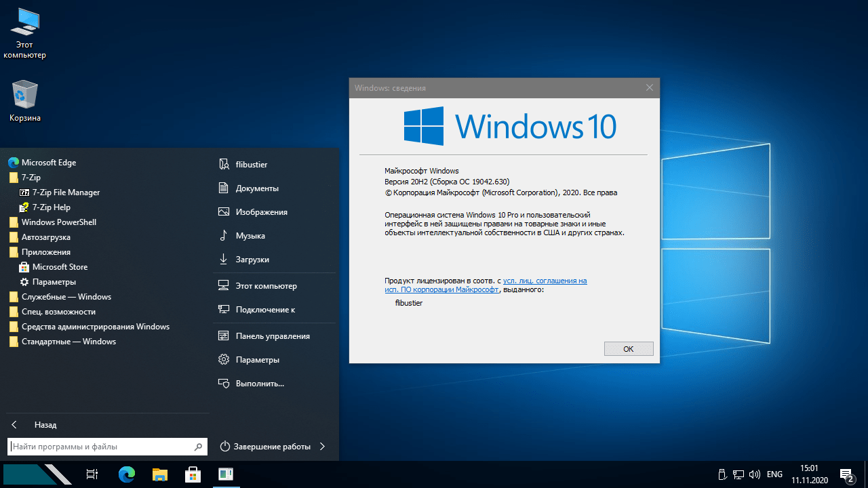Open File Explorer from the taskbar

pos(159,474)
